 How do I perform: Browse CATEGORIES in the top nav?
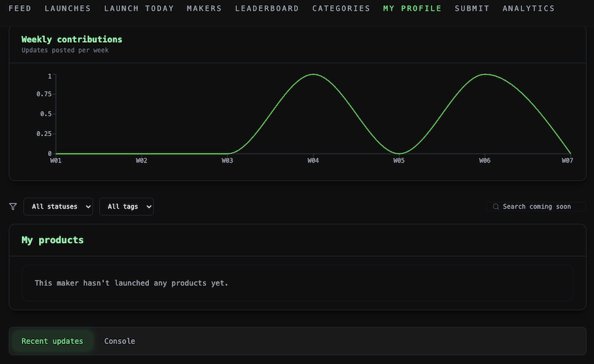341,8
